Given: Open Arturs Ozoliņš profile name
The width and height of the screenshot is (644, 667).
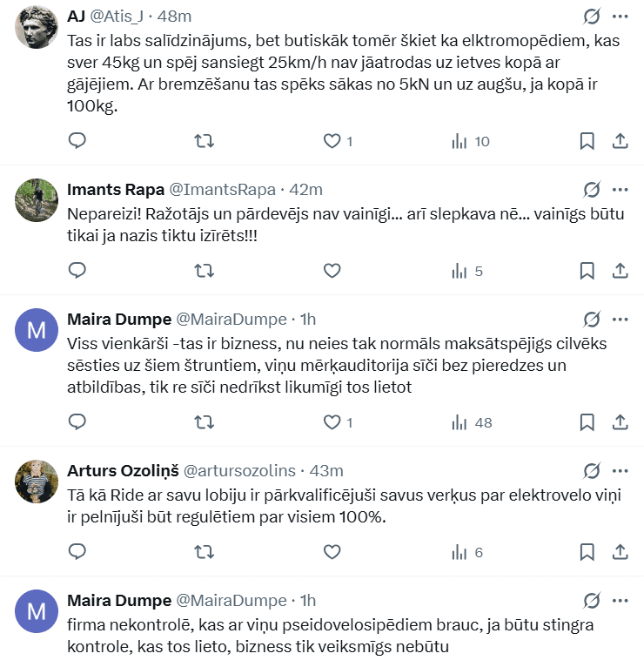Looking at the screenshot, I should tap(123, 470).
